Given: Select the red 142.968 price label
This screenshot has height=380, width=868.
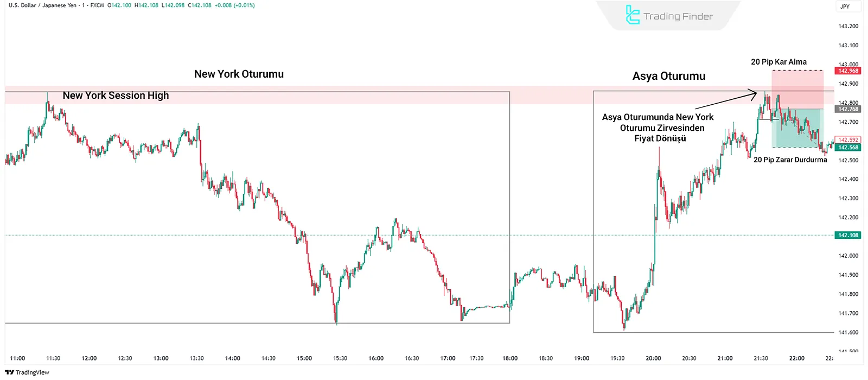Looking at the screenshot, I should point(848,71).
